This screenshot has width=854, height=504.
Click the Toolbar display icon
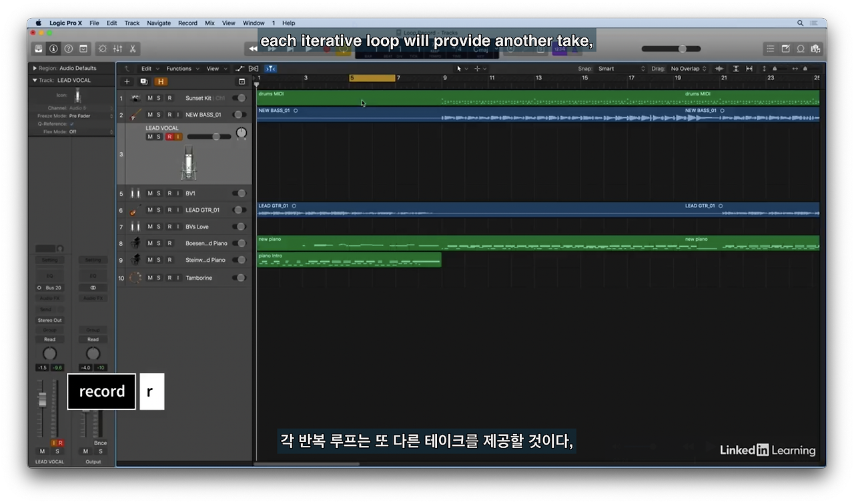click(x=83, y=49)
